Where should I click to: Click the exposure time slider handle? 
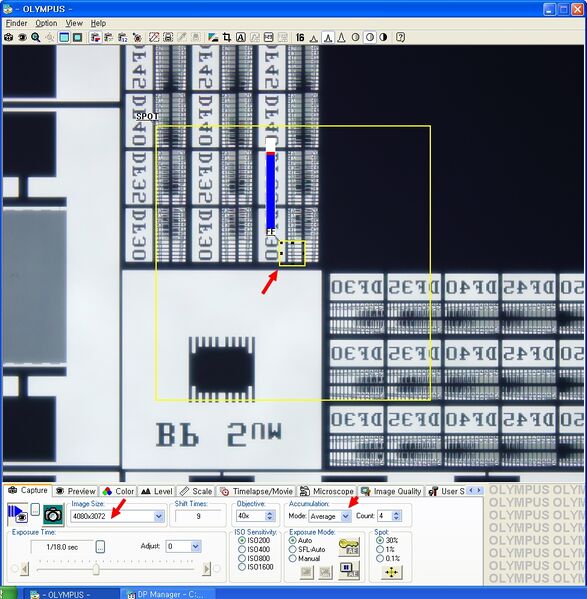[96, 569]
